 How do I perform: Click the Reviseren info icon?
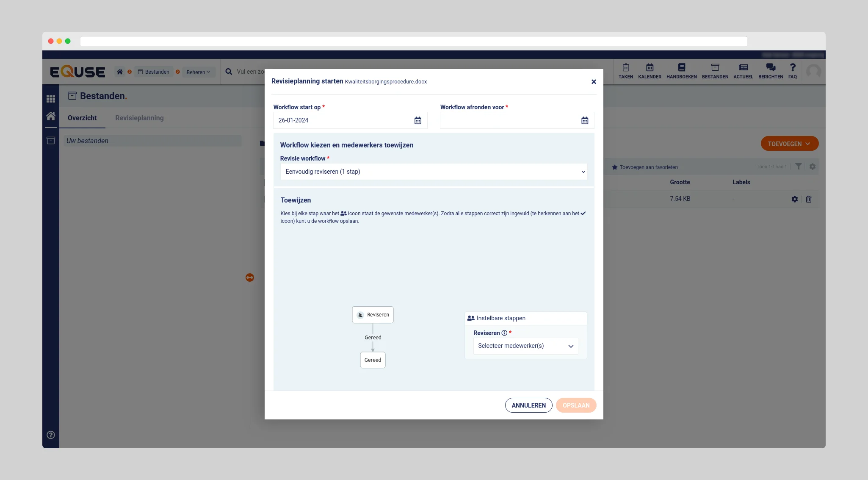(504, 333)
